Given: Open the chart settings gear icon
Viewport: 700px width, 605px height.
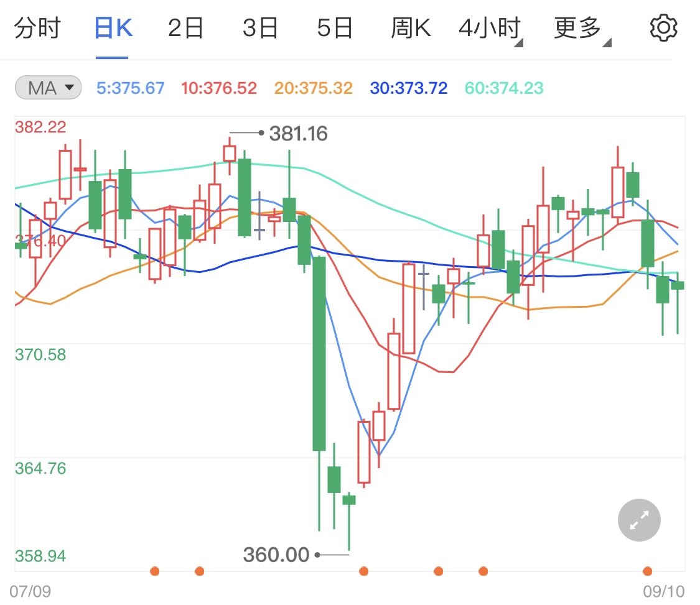Looking at the screenshot, I should (663, 27).
